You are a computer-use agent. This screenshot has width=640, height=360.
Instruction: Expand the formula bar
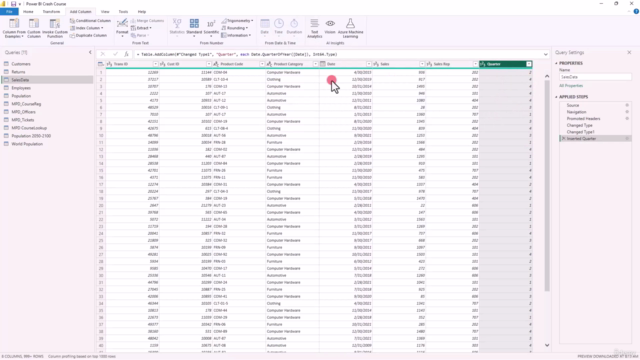pyautogui.click(x=545, y=54)
